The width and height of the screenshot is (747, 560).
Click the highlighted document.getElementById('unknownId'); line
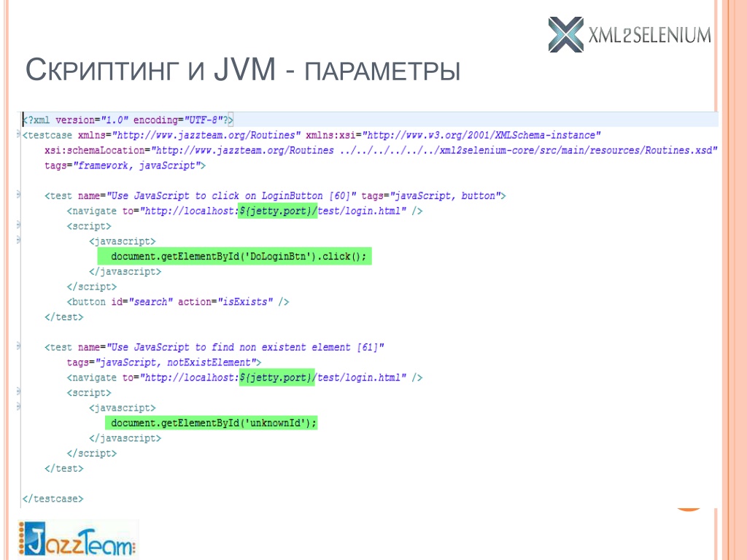click(211, 423)
